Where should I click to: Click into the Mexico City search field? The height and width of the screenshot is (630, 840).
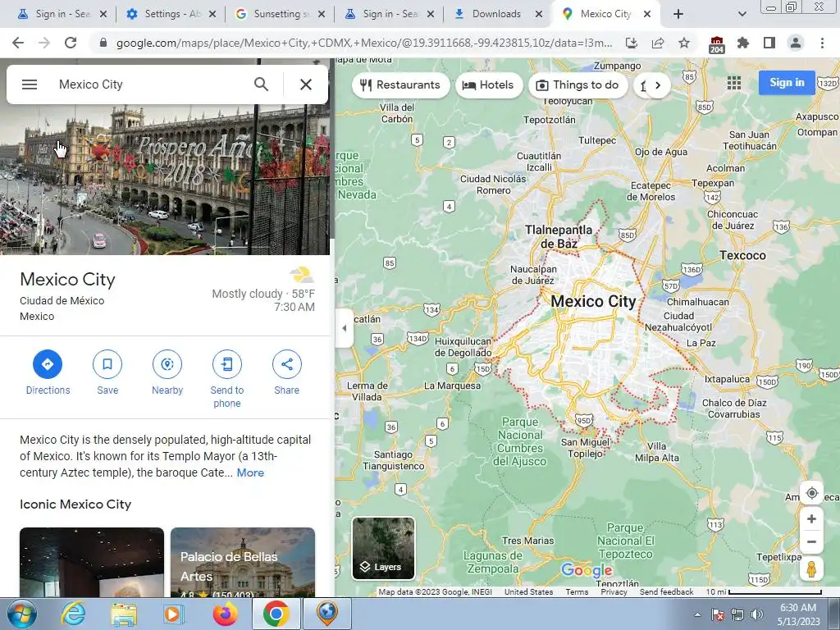(x=150, y=84)
